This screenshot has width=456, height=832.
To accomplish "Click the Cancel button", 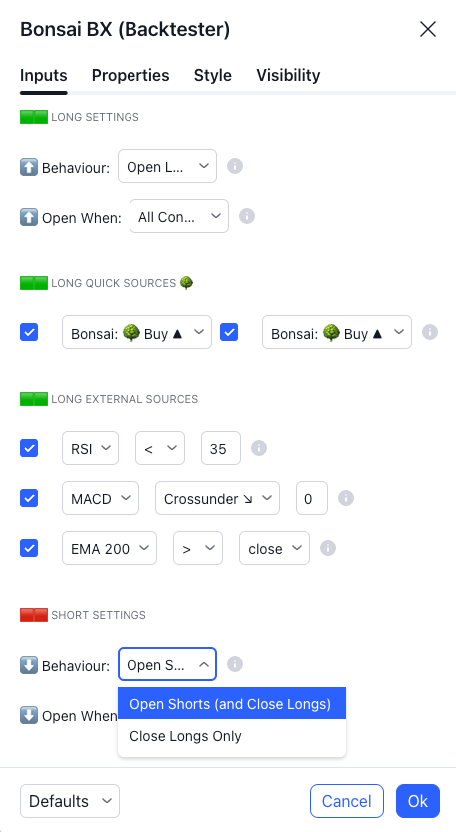I will click(347, 801).
